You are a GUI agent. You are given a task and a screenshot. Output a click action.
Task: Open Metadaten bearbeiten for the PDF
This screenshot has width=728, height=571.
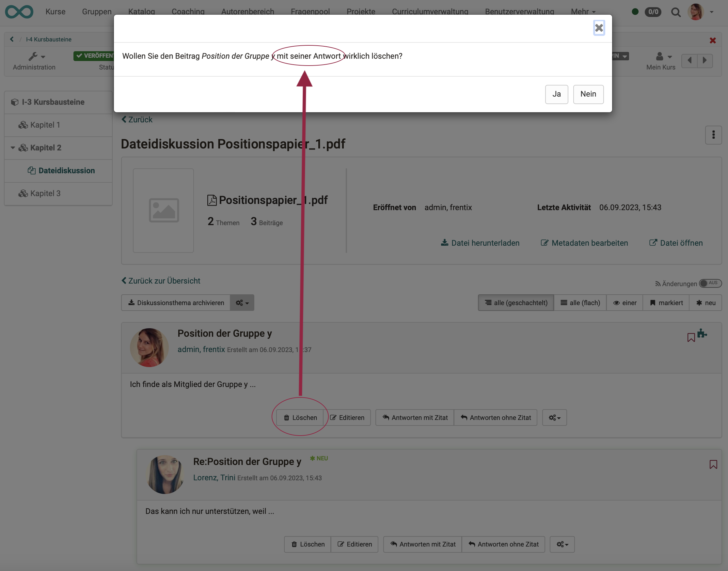[x=584, y=243]
